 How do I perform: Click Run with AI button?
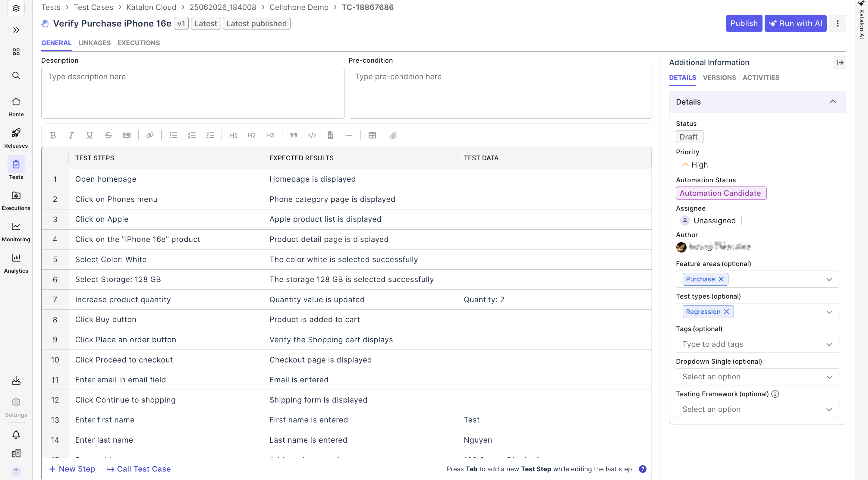795,23
